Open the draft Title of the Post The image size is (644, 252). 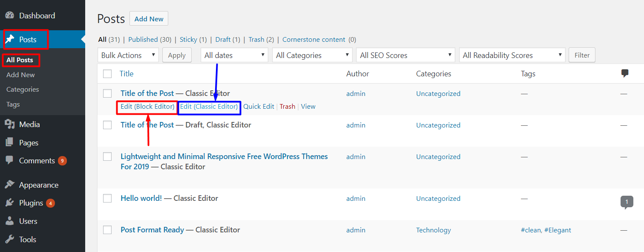[147, 125]
